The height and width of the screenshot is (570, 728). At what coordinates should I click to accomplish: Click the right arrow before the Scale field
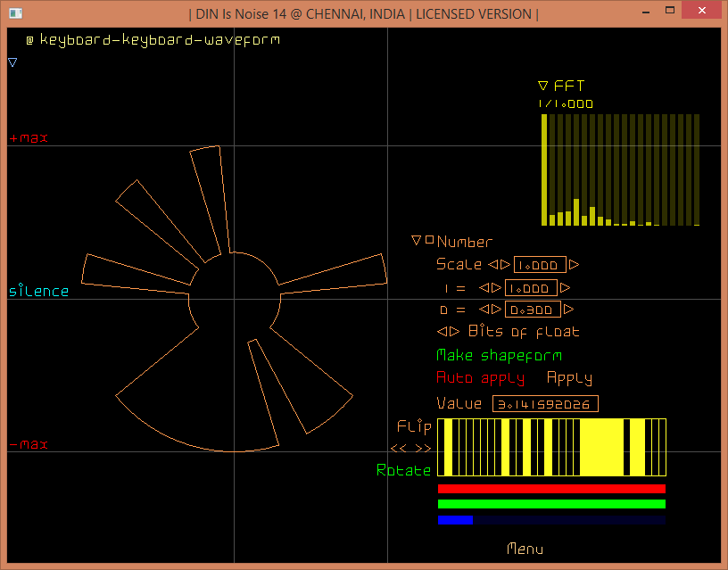(x=505, y=265)
